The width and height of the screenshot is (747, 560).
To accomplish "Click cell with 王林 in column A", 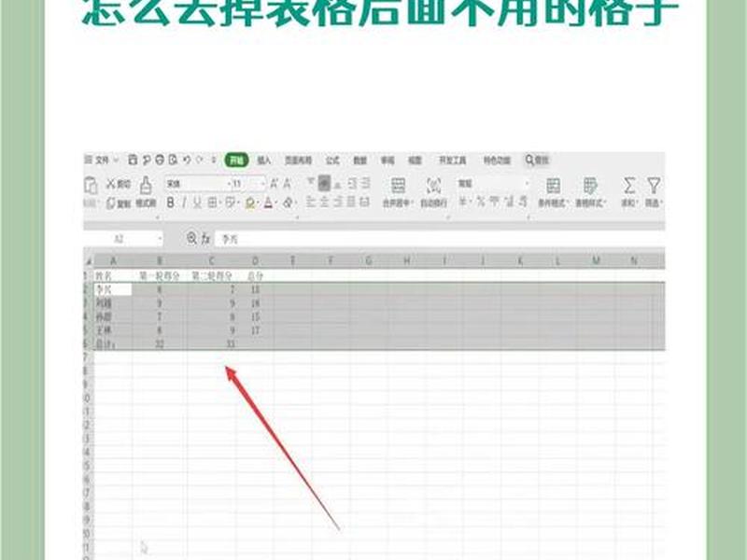I will pos(113,330).
